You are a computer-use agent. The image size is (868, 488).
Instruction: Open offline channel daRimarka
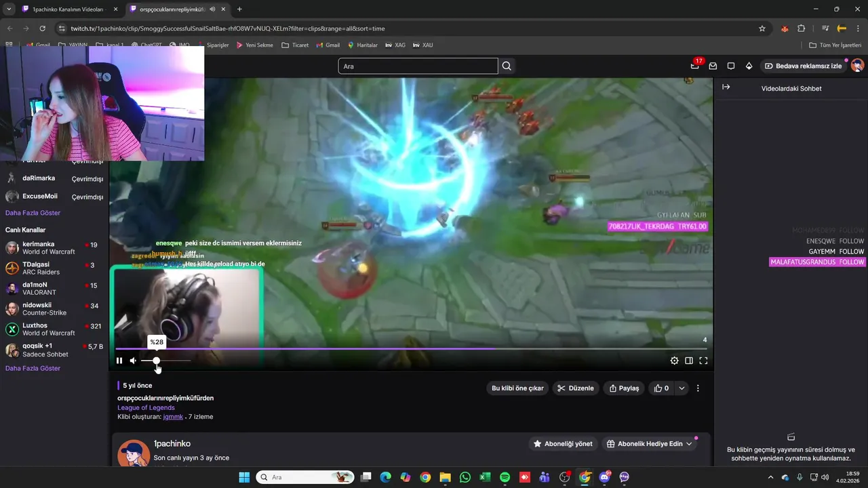(x=54, y=178)
